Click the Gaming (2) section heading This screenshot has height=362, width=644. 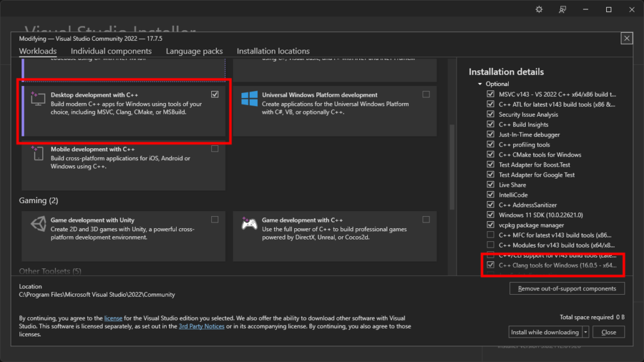coord(38,200)
